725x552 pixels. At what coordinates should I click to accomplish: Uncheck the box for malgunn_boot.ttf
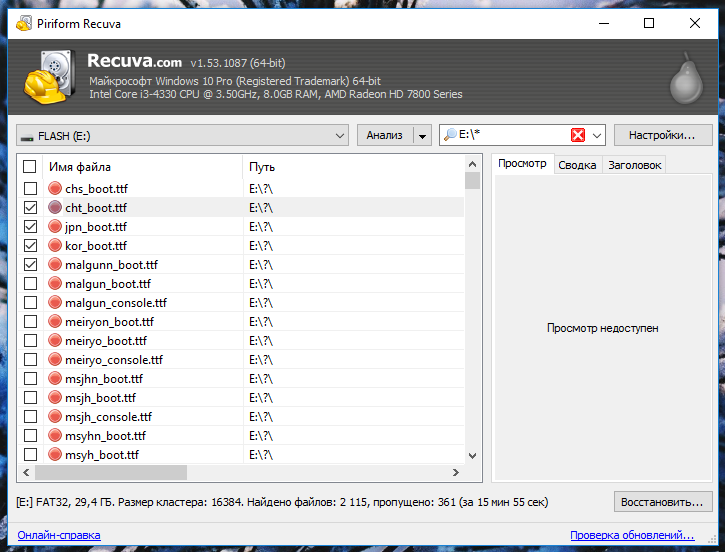point(31,264)
